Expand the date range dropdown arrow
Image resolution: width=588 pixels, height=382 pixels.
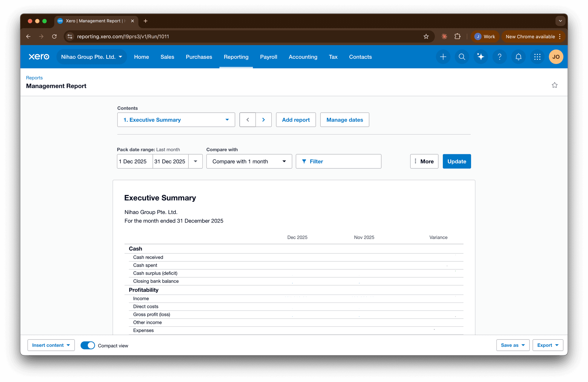pyautogui.click(x=196, y=161)
